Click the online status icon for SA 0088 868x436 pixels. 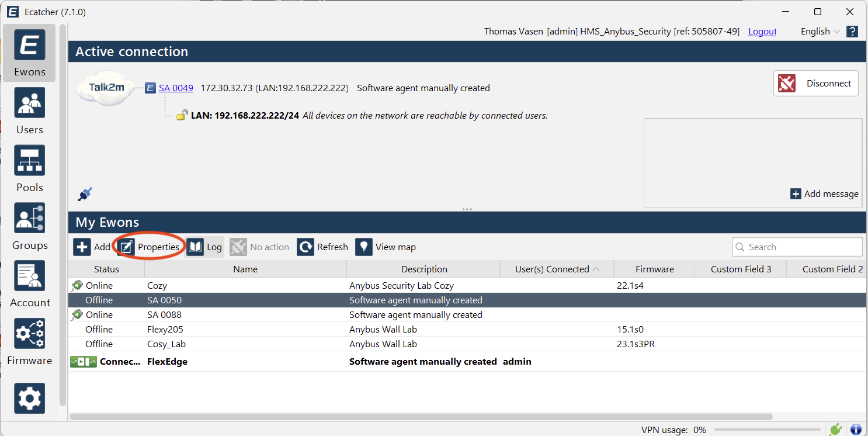(77, 315)
